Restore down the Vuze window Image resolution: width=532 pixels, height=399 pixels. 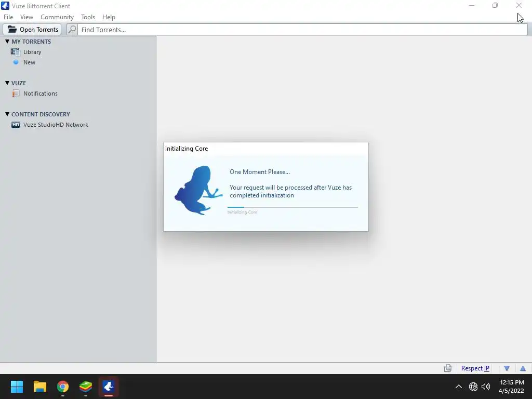(x=495, y=5)
